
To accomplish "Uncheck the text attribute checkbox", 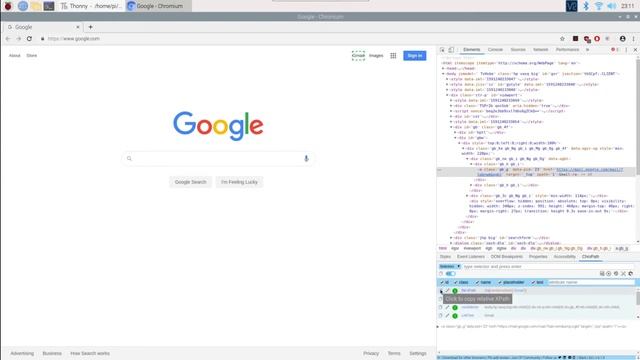I will point(533,282).
